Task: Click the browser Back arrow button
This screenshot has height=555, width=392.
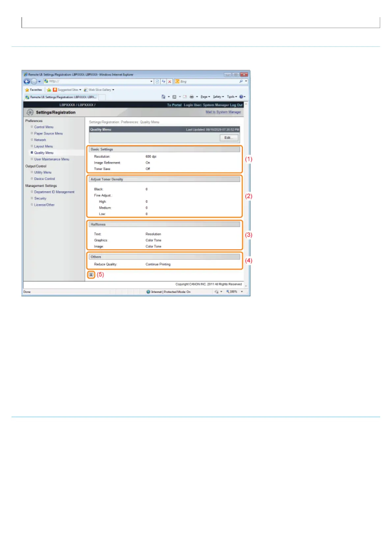Action: point(27,81)
